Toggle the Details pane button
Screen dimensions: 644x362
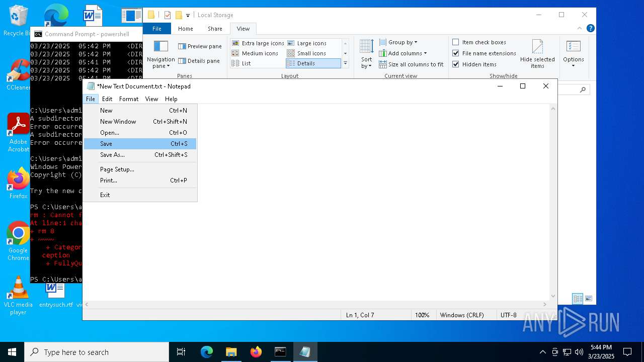click(200, 61)
